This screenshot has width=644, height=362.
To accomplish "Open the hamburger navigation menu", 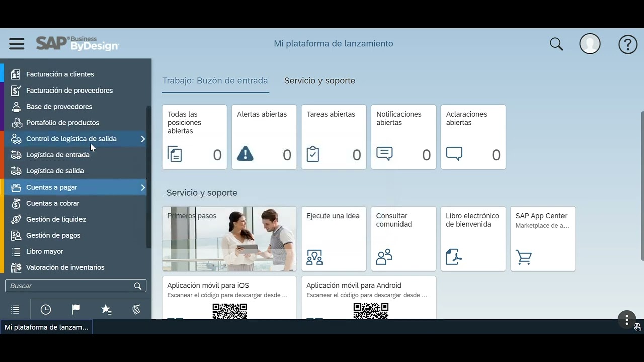I will pos(17,44).
